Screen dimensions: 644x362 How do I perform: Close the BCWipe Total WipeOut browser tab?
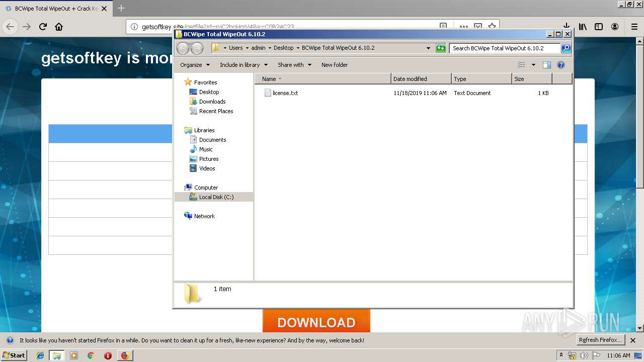(104, 9)
